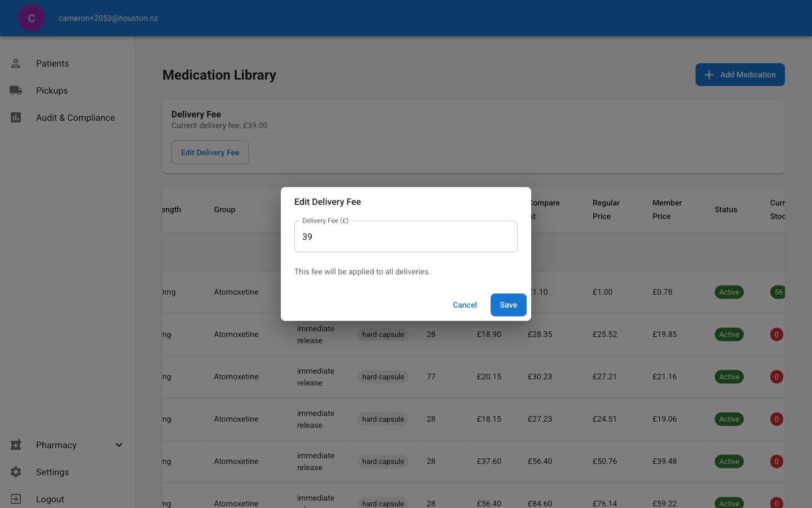Image resolution: width=812 pixels, height=508 pixels.
Task: Click the Settings gear icon
Action: coord(16,472)
